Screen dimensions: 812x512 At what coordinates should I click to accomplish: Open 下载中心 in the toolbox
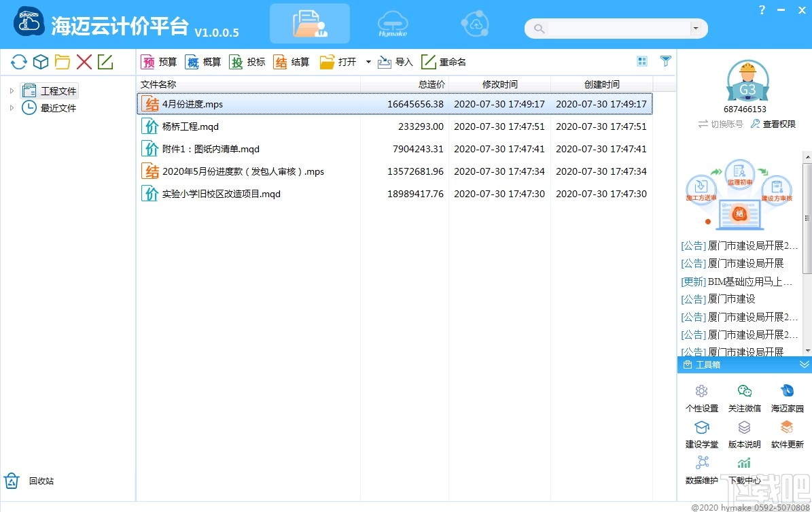point(745,471)
